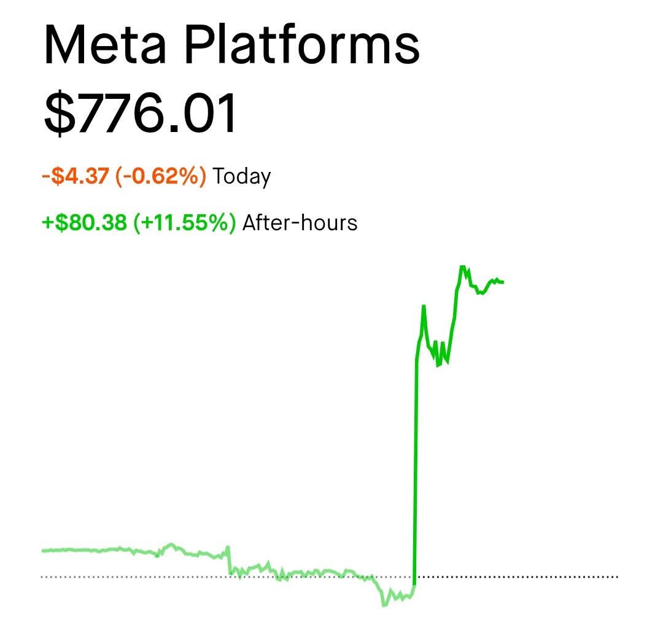Select the highest peak of after-hours line
Viewport: 663px width, 644px height.
pyautogui.click(x=463, y=267)
